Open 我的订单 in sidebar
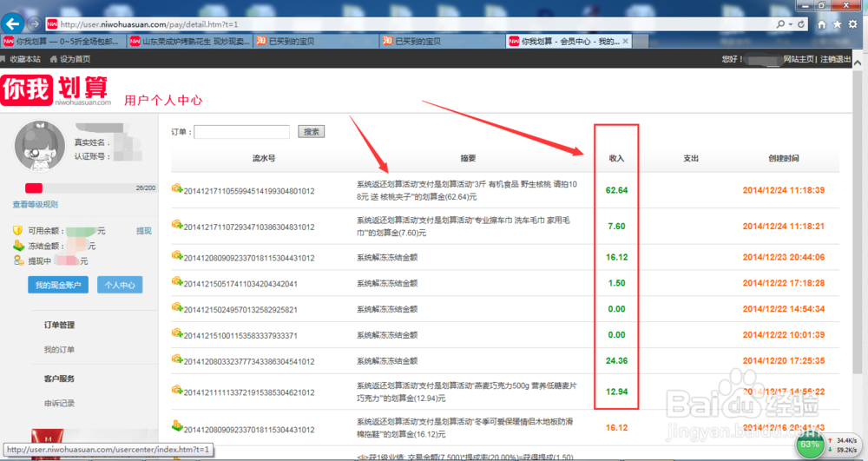The image size is (868, 461). coord(59,350)
